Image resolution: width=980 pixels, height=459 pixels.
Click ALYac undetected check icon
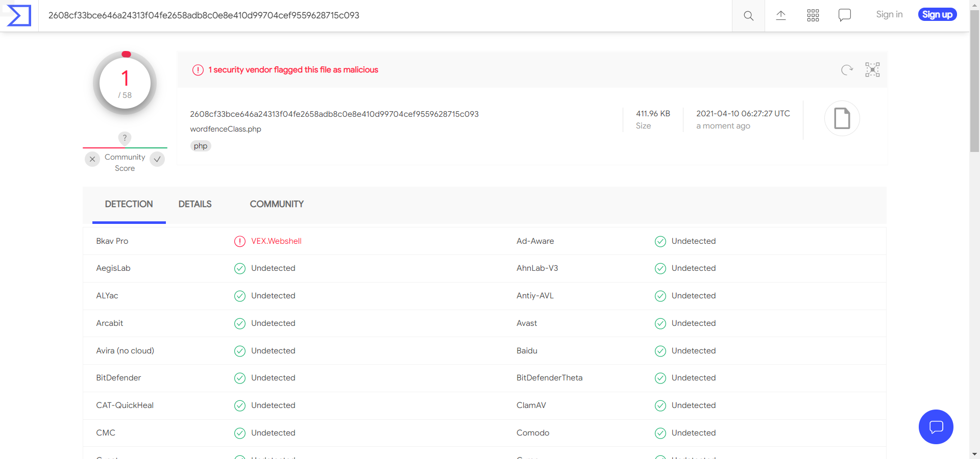click(240, 296)
